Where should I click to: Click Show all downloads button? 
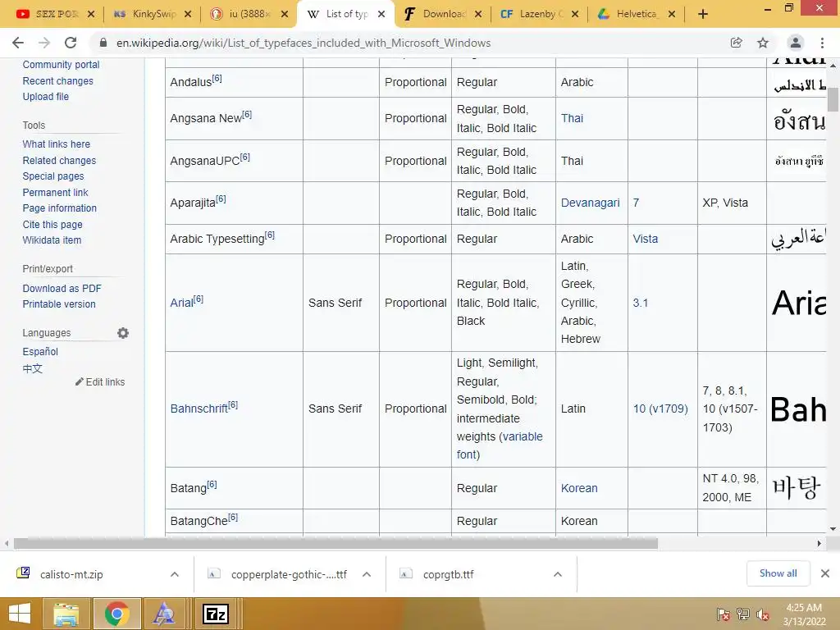[x=778, y=573]
